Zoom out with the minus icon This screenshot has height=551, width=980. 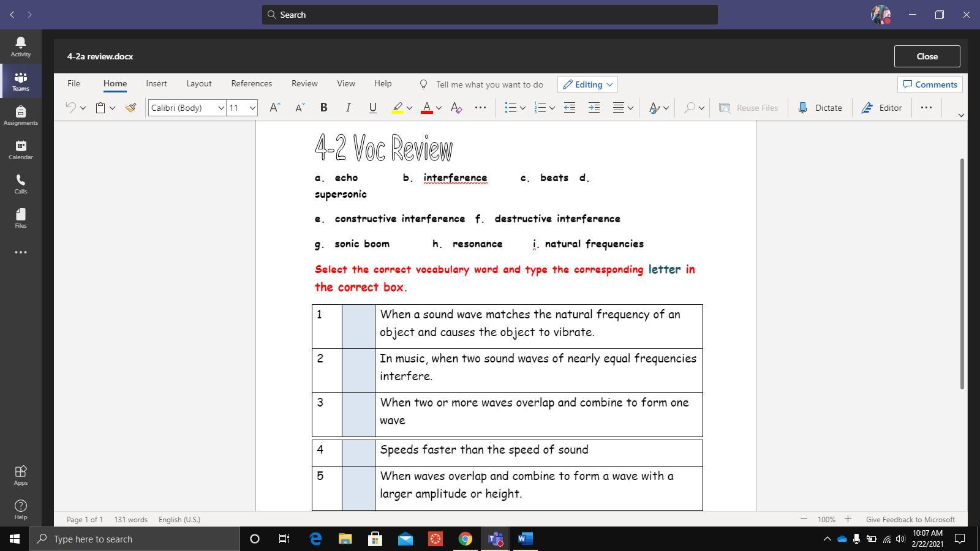(x=804, y=519)
